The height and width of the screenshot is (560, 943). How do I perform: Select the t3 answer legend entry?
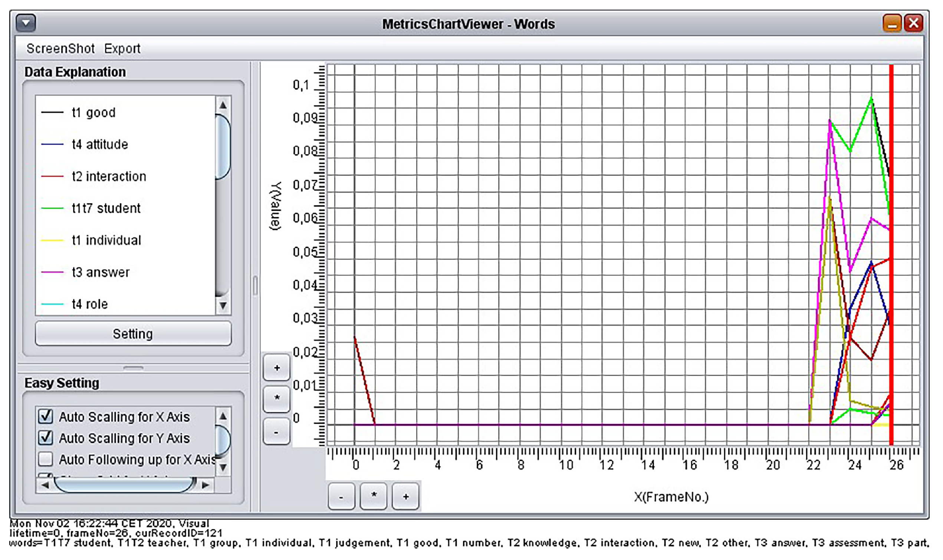[101, 272]
